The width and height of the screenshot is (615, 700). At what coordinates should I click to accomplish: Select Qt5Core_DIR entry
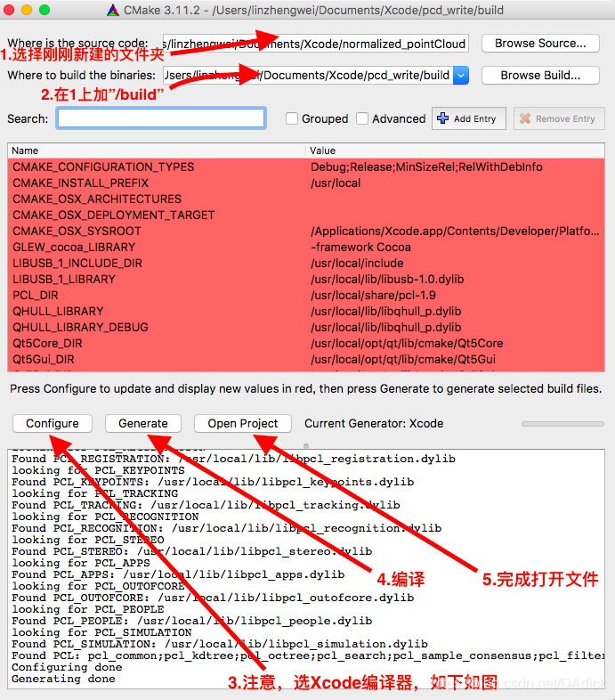(x=47, y=344)
